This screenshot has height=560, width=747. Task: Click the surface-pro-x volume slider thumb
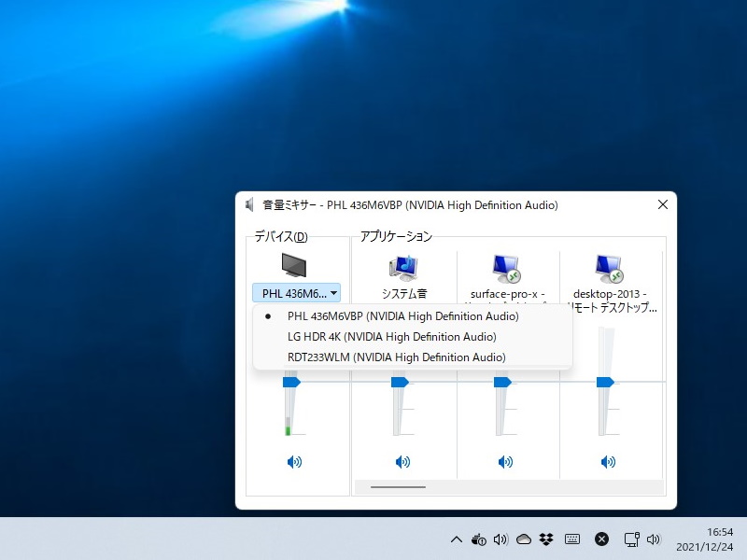coord(502,382)
